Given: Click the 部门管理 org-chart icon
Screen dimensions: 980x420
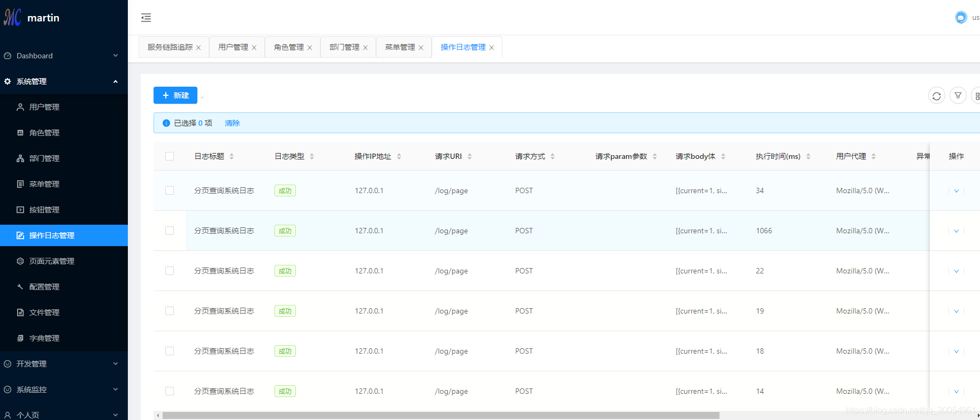Looking at the screenshot, I should [20, 158].
